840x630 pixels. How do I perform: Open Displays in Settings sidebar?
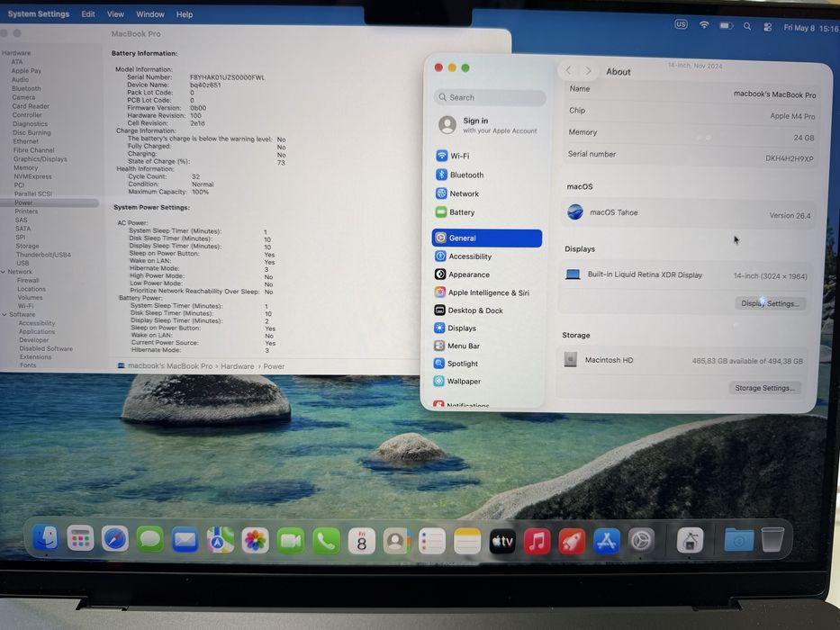(487, 328)
